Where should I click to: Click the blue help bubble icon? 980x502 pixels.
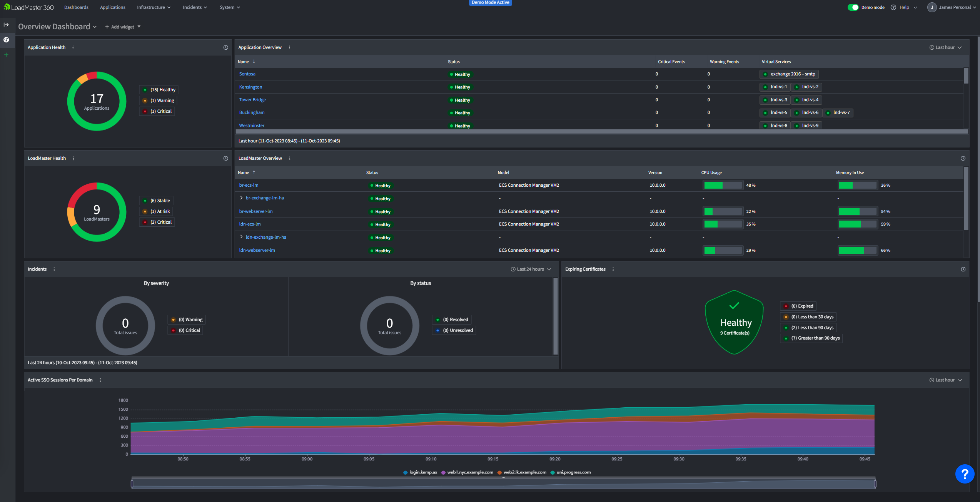coord(965,474)
